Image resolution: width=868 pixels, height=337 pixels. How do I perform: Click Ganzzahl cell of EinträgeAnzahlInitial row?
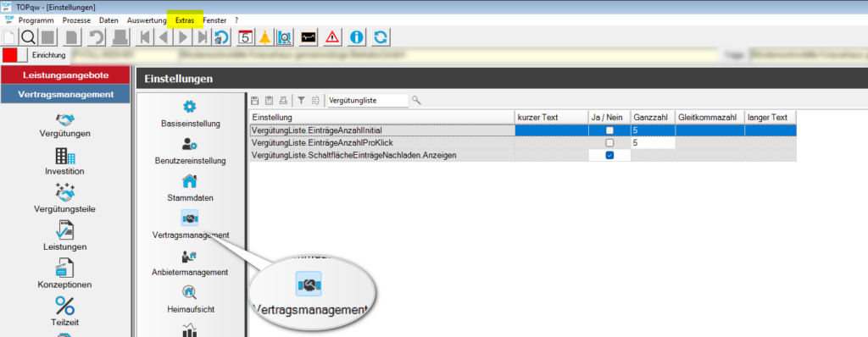tap(653, 130)
